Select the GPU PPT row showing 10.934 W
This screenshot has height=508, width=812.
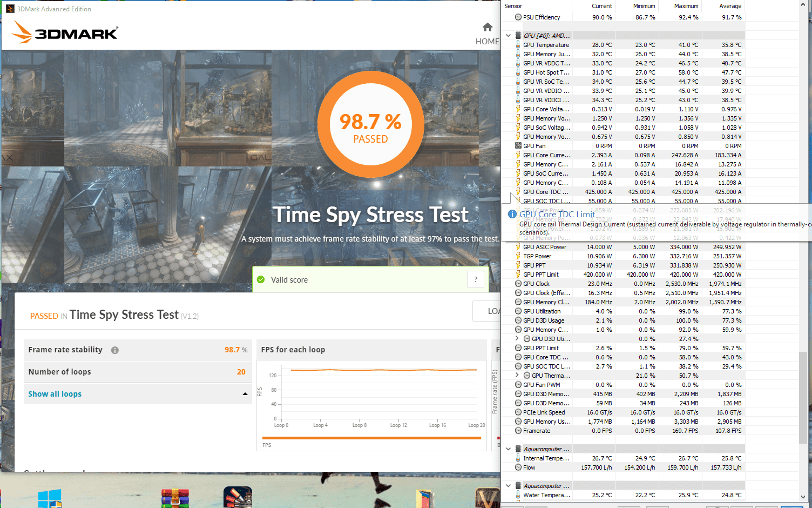(x=623, y=265)
